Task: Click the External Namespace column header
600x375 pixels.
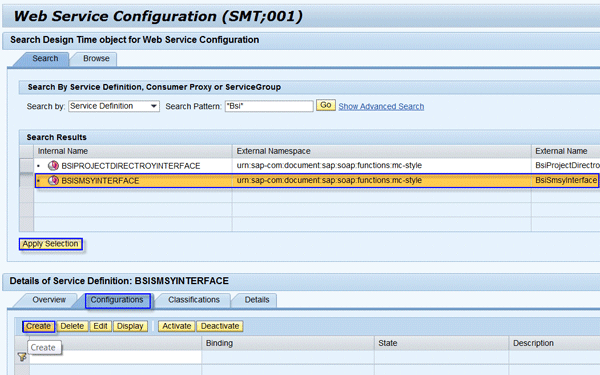Action: tap(382, 151)
